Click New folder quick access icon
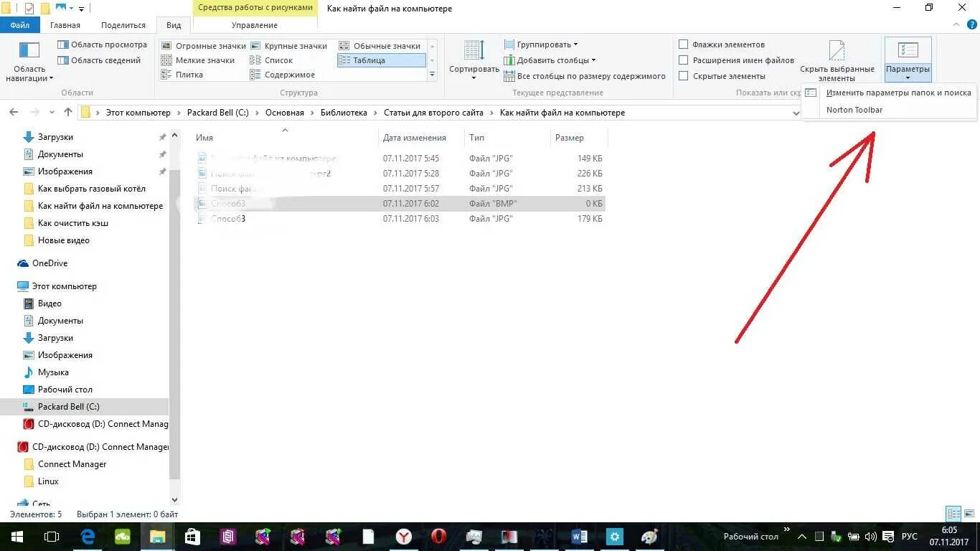 coord(45,9)
